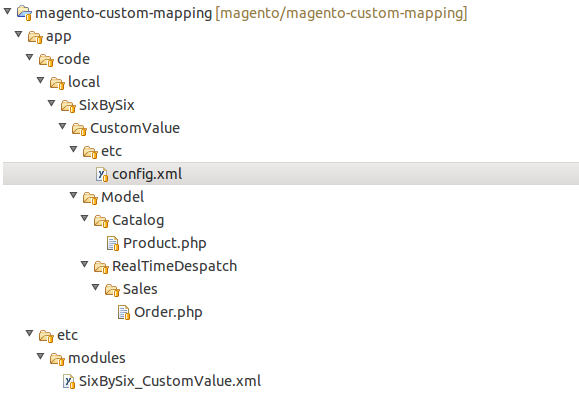The height and width of the screenshot is (396, 579).
Task: Click the magento-custom-mapping project icon
Action: 24,13
